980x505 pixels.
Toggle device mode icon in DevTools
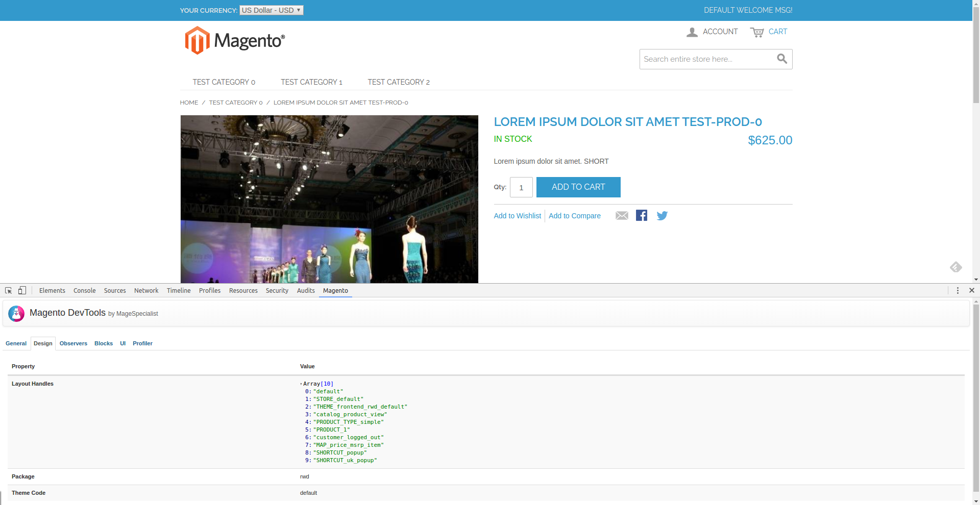coord(22,290)
